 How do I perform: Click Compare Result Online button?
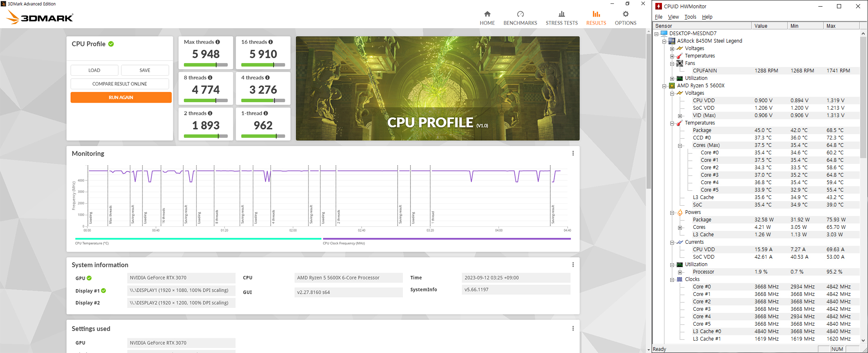(x=120, y=84)
